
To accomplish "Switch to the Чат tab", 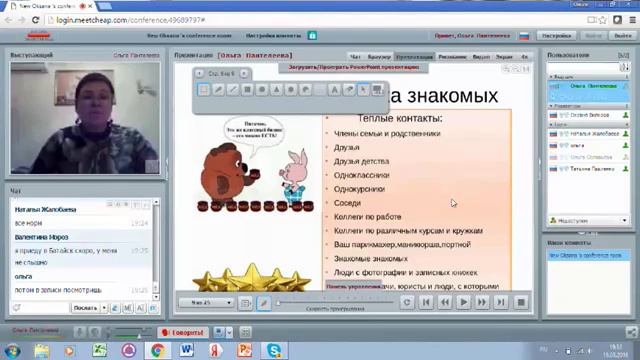I will tap(356, 57).
